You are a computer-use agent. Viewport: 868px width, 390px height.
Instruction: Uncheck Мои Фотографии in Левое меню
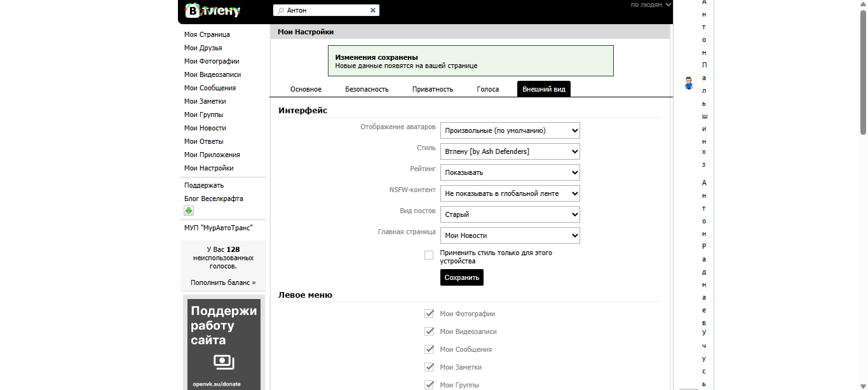(429, 313)
